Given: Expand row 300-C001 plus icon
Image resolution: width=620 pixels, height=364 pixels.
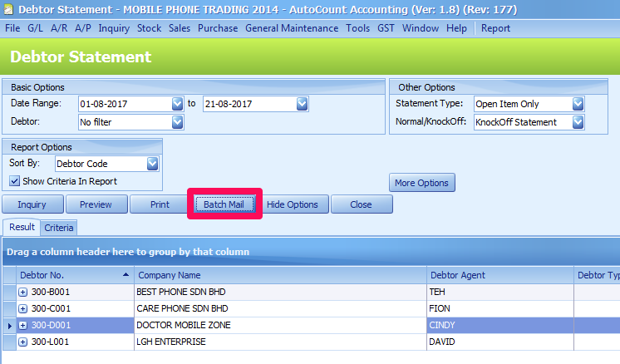Looking at the screenshot, I should pos(23,308).
